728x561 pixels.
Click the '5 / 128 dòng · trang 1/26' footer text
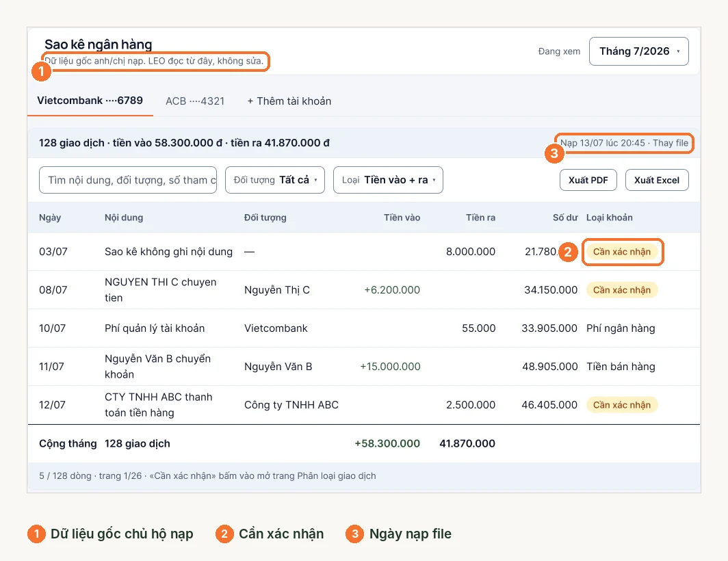(x=90, y=475)
